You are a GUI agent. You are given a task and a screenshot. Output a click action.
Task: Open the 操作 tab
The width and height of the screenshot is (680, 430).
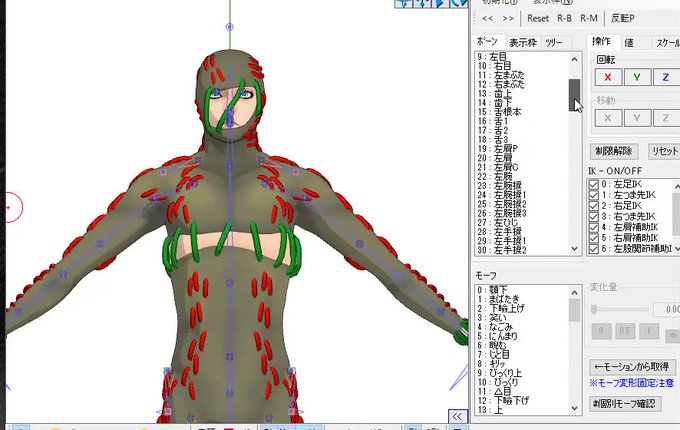(601, 42)
